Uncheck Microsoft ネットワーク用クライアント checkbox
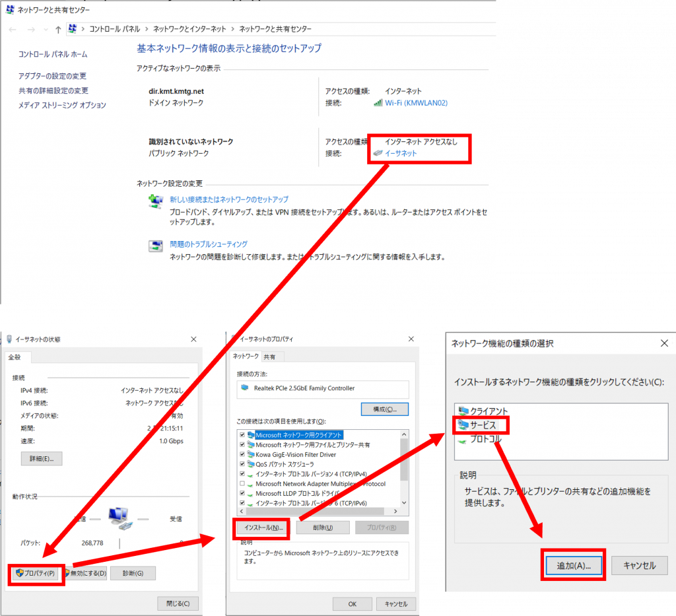 point(242,435)
